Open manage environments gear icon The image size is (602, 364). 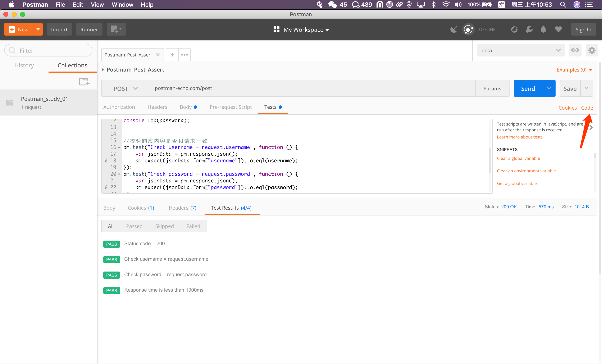point(592,50)
